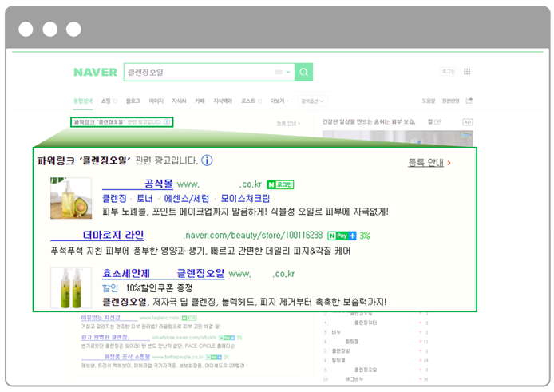Open the 카페 tab

[x=200, y=101]
